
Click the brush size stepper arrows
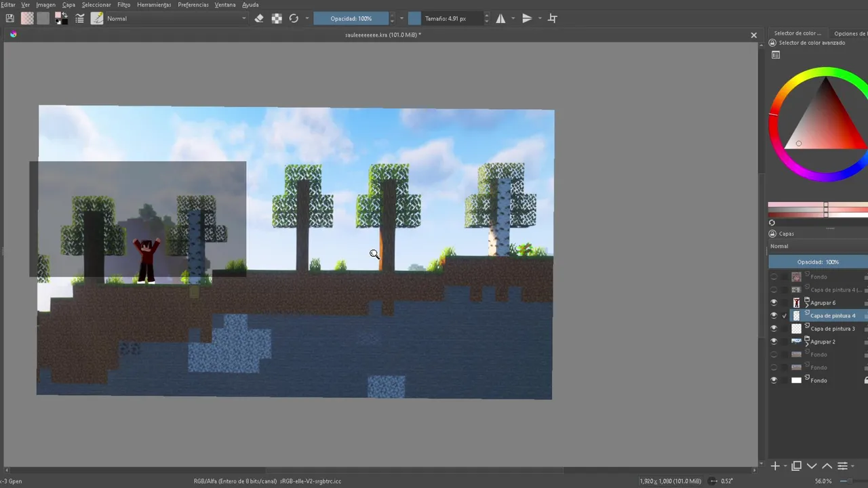click(486, 18)
